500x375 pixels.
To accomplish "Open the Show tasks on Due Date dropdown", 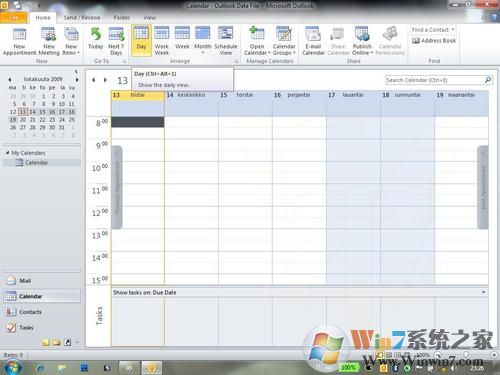I will [483, 292].
